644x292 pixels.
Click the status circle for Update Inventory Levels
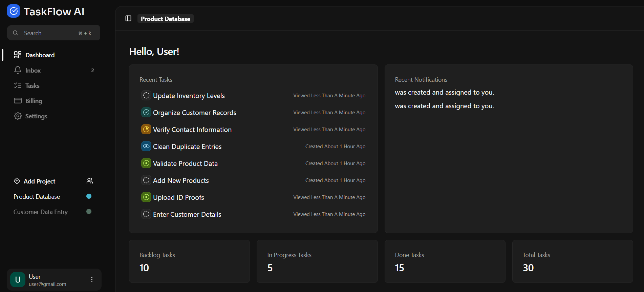click(146, 96)
